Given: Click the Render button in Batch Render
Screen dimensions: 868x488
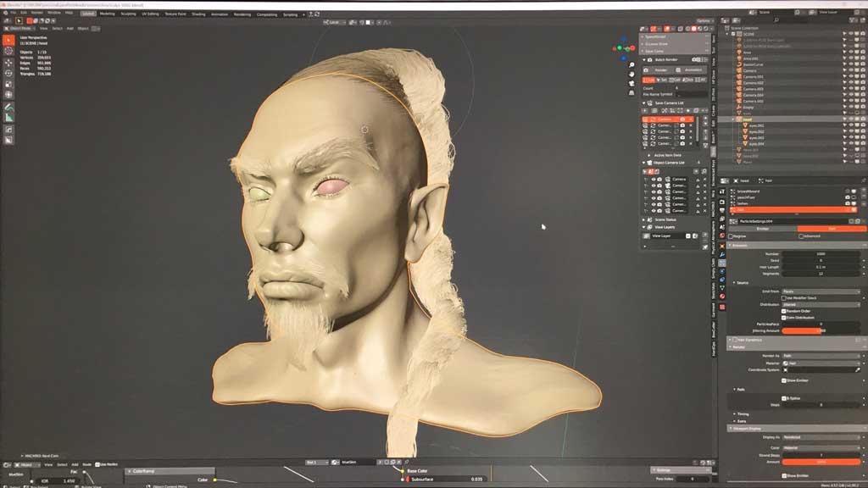Looking at the screenshot, I should click(x=658, y=70).
